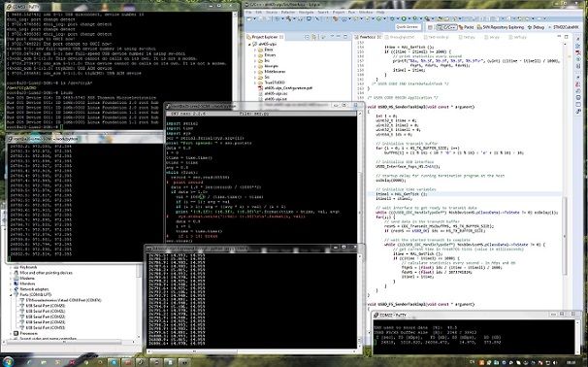This screenshot has width=588, height=367.
Task: Click the New toolbar icon in Eclipse
Action: pos(249,18)
